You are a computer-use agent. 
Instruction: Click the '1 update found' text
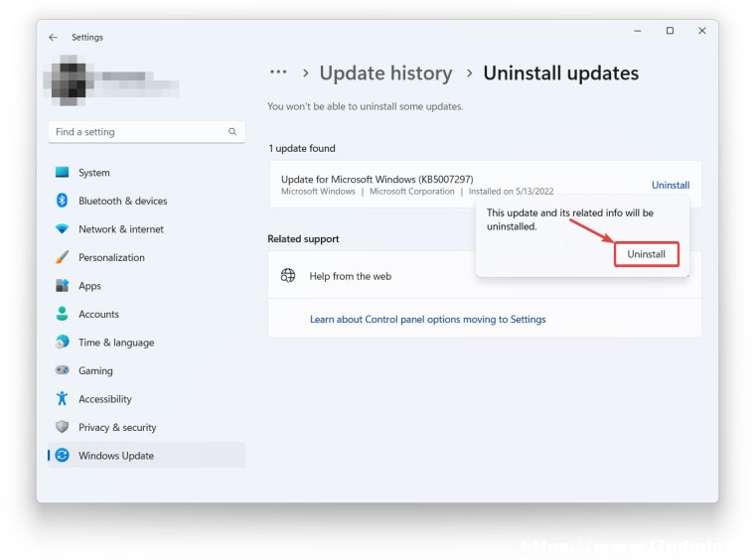pyautogui.click(x=302, y=148)
